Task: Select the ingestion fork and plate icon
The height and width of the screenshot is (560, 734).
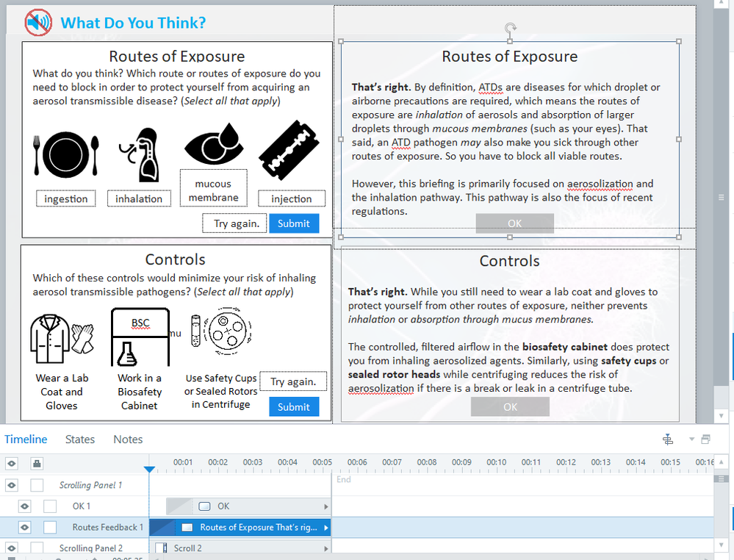Action: point(66,154)
